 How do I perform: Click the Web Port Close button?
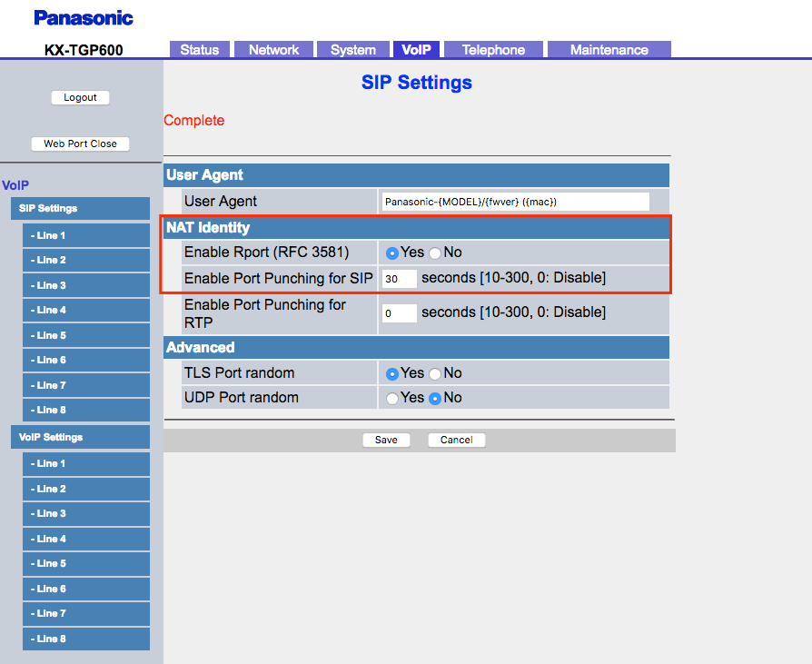(x=80, y=144)
